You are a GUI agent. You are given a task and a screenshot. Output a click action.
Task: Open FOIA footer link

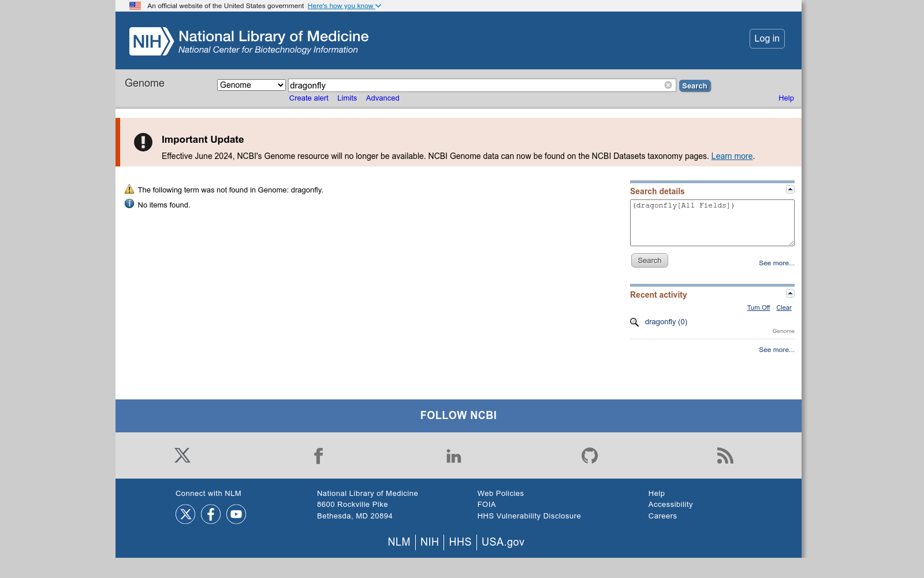pyautogui.click(x=487, y=505)
